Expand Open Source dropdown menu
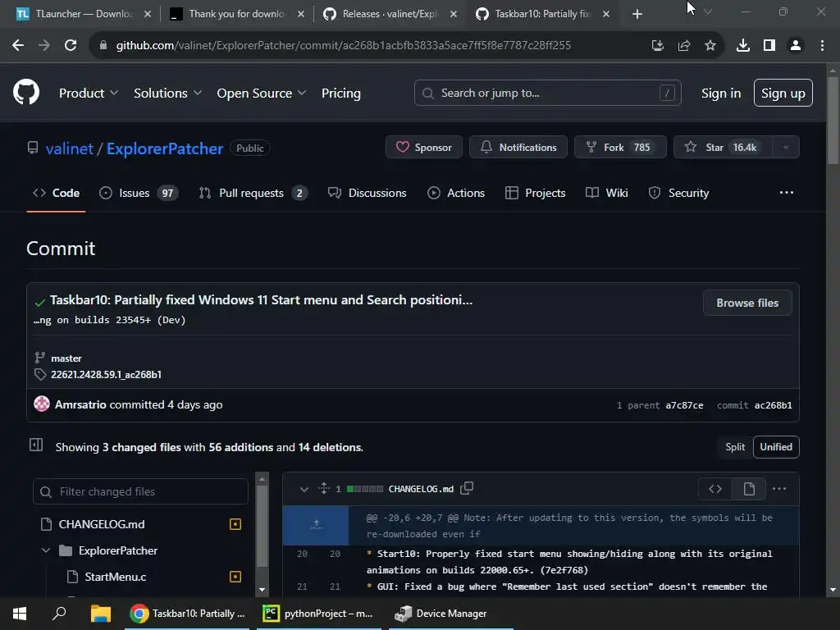Image resolution: width=840 pixels, height=630 pixels. click(x=262, y=94)
